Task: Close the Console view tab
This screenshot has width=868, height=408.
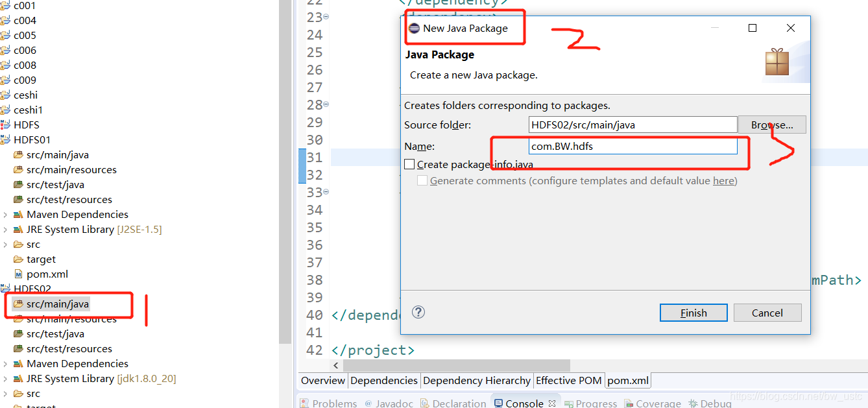Action: click(552, 403)
